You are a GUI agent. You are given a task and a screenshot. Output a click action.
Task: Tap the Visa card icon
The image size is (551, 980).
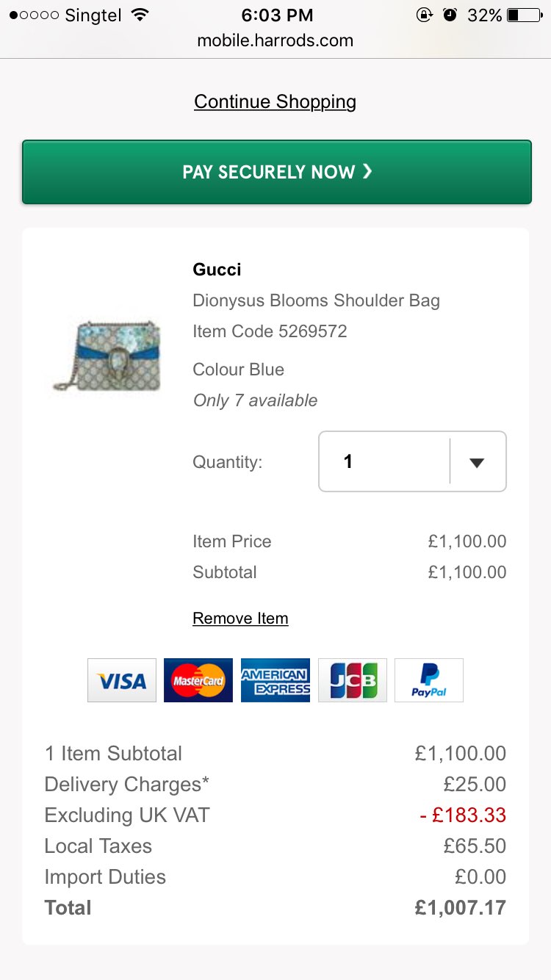click(122, 680)
